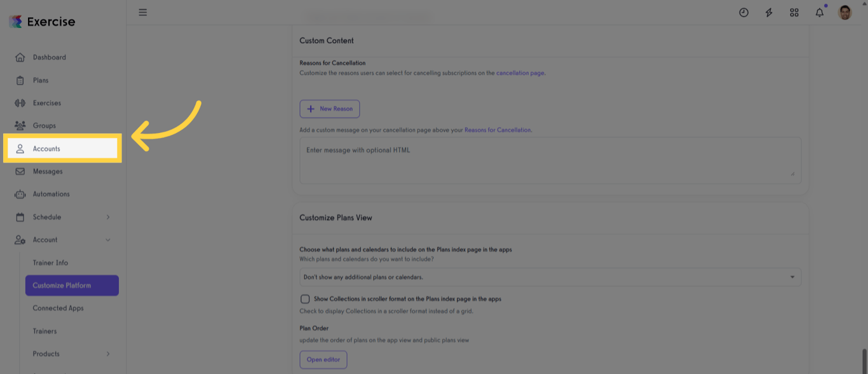The height and width of the screenshot is (374, 868).
Task: Click the Exercise logo
Action: (x=40, y=21)
